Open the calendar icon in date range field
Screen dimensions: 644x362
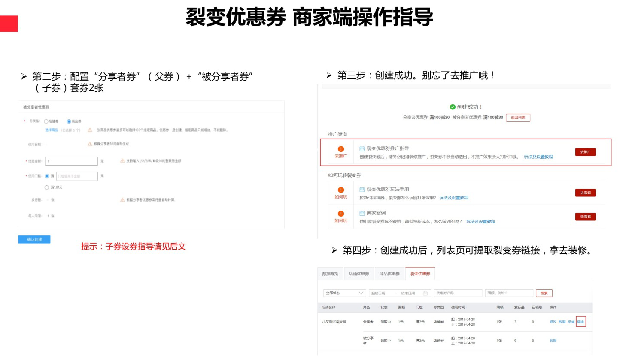pyautogui.click(x=425, y=293)
